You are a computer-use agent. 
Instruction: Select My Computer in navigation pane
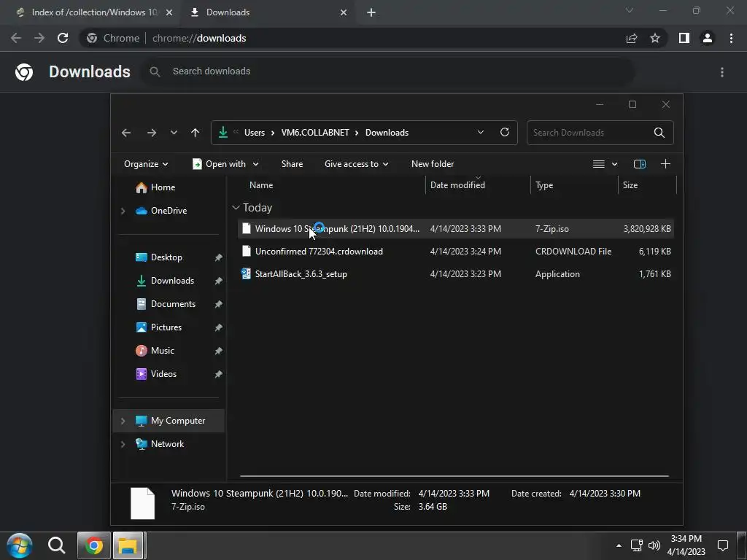178,421
